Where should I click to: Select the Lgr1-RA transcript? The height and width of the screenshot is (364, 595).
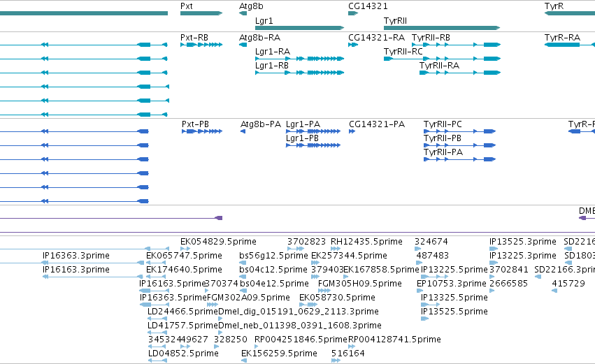[x=299, y=59]
